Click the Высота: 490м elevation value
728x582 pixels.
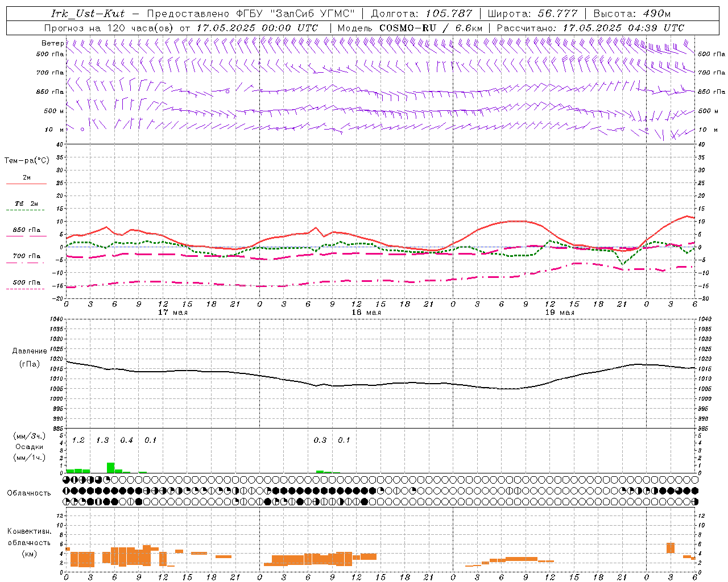pyautogui.click(x=632, y=14)
